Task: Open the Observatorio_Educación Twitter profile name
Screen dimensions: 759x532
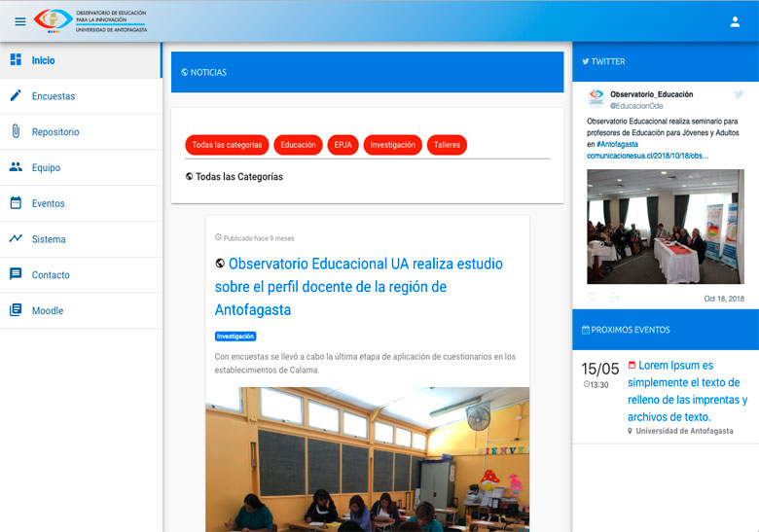Action: [x=652, y=94]
